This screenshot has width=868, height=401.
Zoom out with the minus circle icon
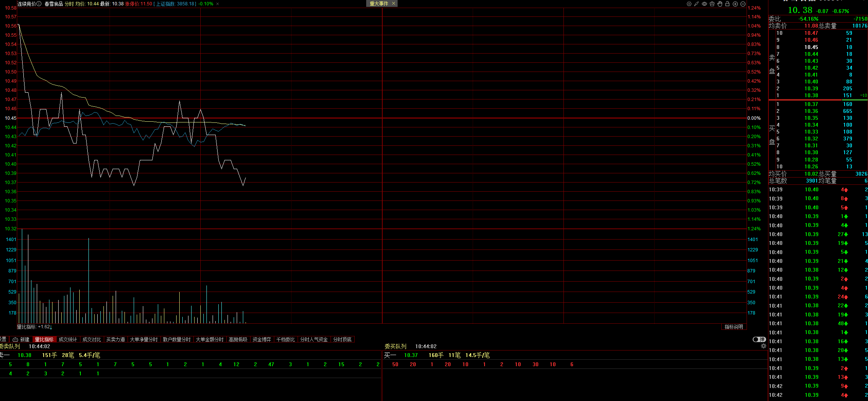(x=743, y=4)
